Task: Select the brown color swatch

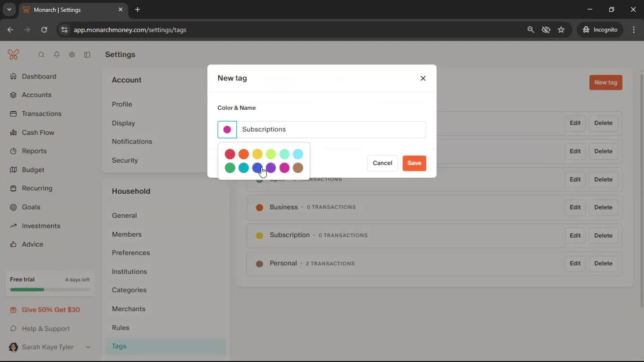Action: pos(298,168)
